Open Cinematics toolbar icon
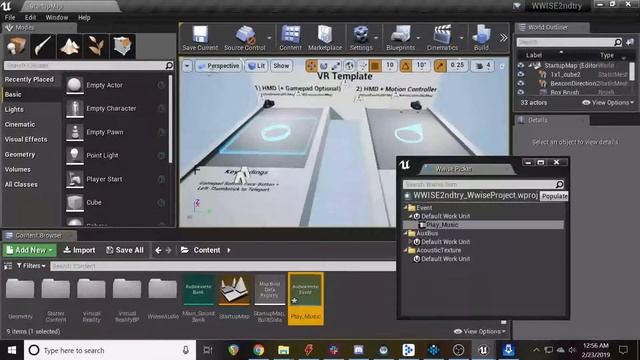The height and width of the screenshot is (360, 640). point(442,38)
